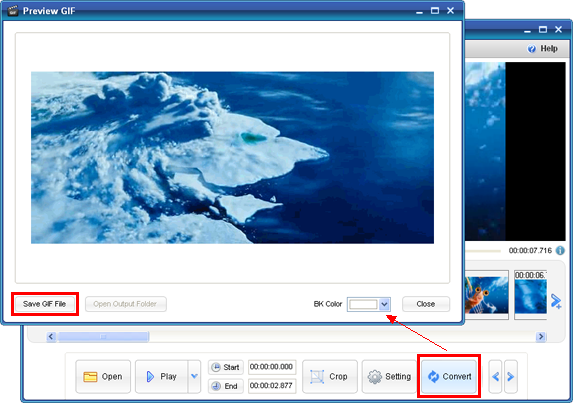The height and width of the screenshot is (403, 573).
Task: Pick the BK Color white swatch
Action: [363, 304]
